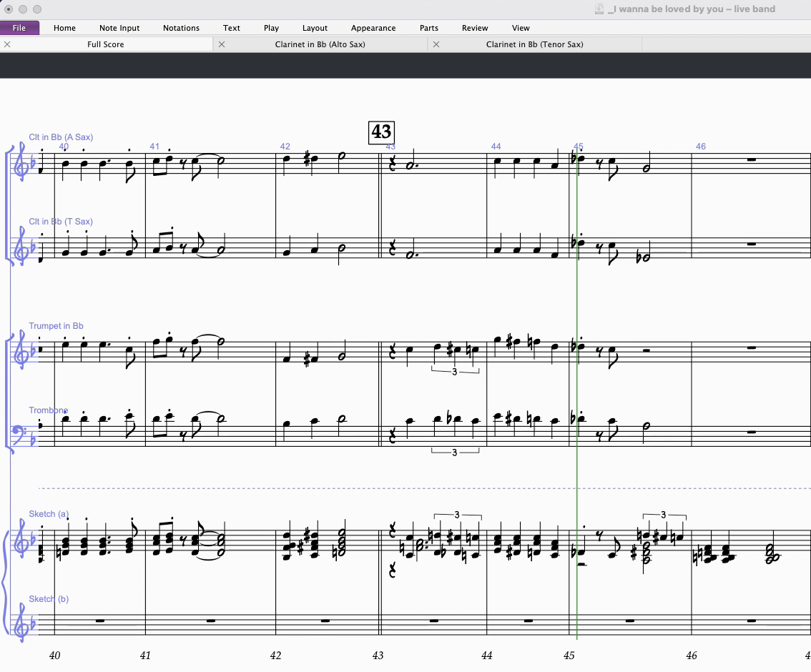The image size is (811, 672).
Task: Open the Parts ribbon tab
Action: [x=429, y=28]
